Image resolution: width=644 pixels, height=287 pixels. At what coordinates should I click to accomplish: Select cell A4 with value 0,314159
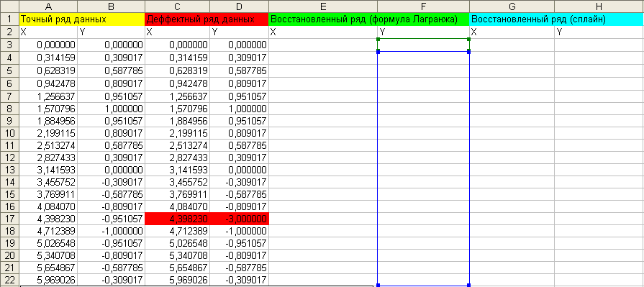point(48,58)
